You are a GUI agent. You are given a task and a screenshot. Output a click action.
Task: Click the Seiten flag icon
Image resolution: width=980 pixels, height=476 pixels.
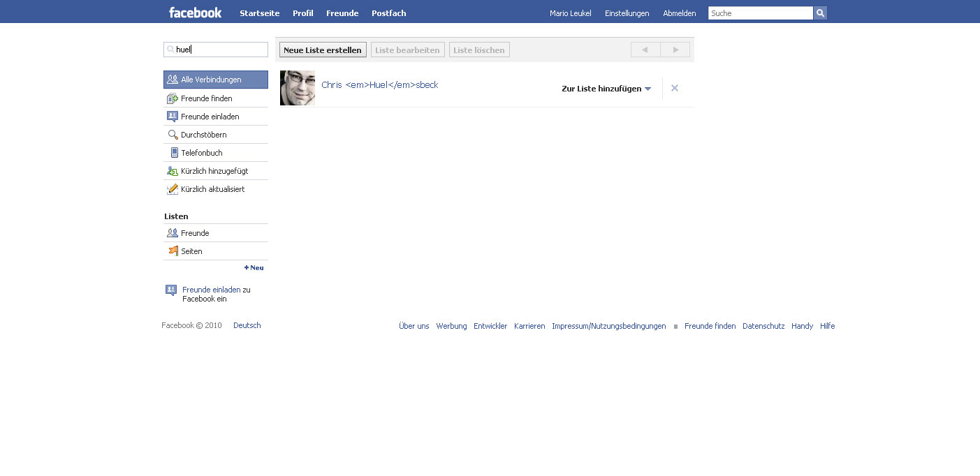click(x=173, y=251)
